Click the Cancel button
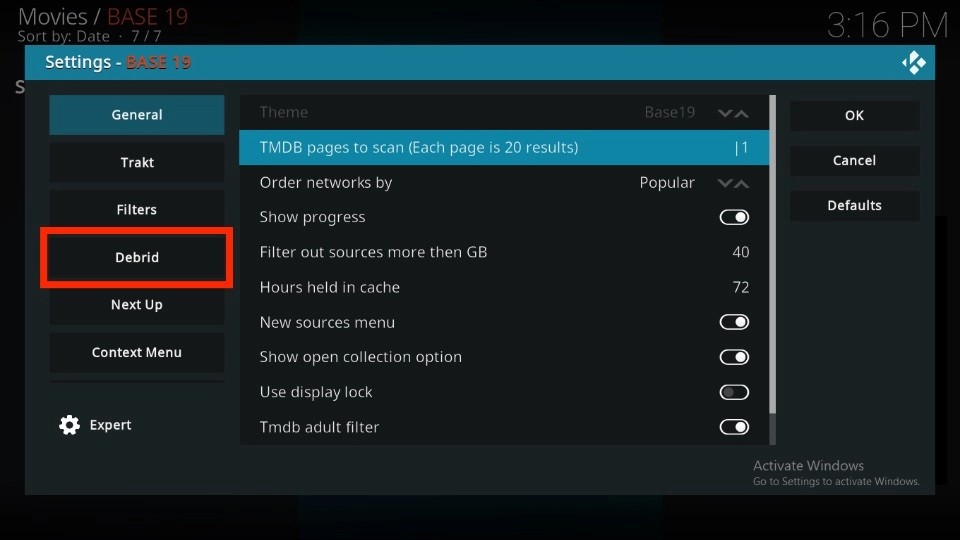This screenshot has width=960, height=540. 854,160
